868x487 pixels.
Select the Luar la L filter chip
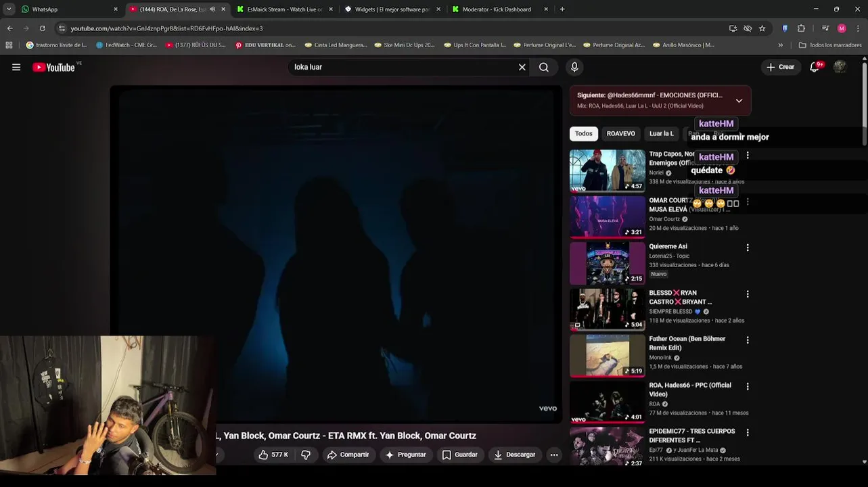[662, 133]
